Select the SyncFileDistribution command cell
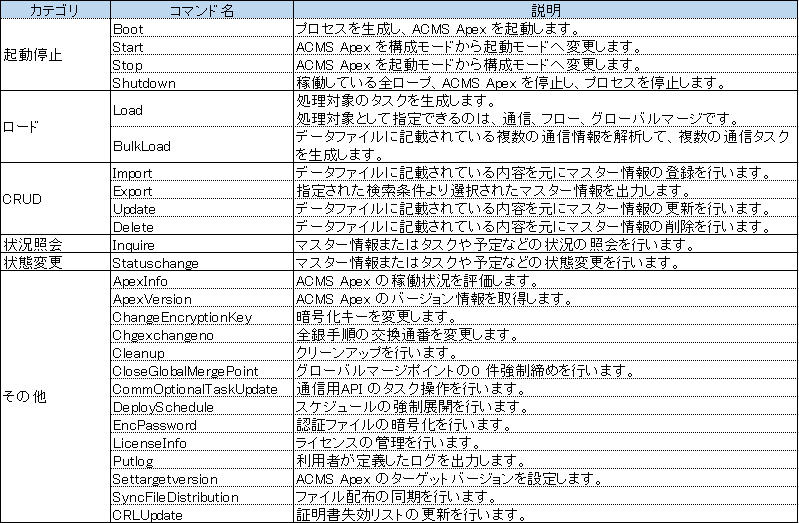 pos(201,496)
